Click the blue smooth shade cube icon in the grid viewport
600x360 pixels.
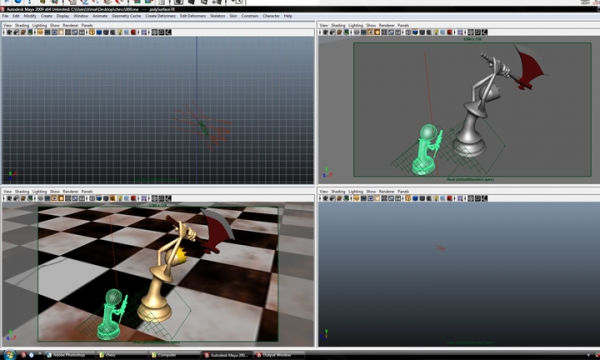pos(99,32)
